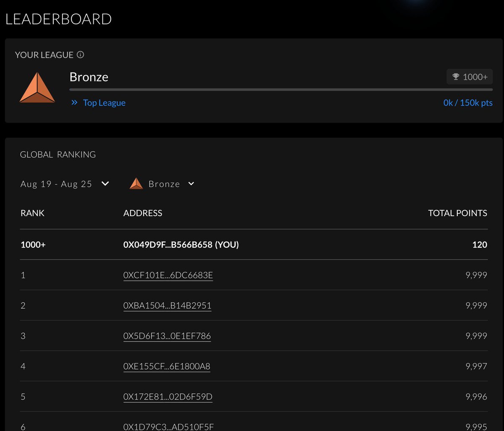The width and height of the screenshot is (504, 431).
Task: Click the Bronze icon in ranking filter
Action: click(136, 183)
